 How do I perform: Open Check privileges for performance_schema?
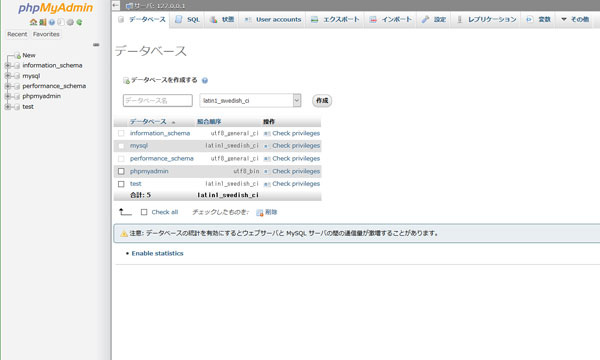click(x=296, y=158)
